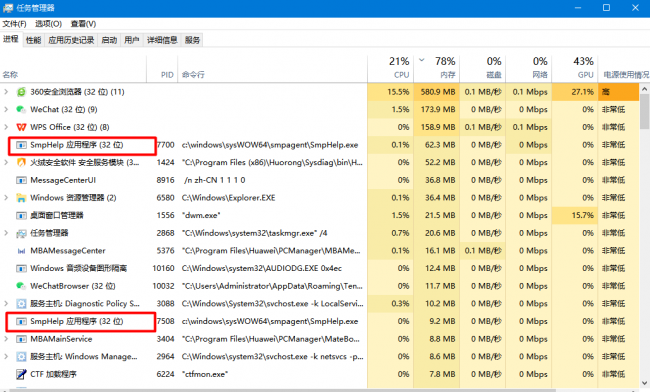Click the MessageCenterUI process icon
This screenshot has width=650, height=392.
pyautogui.click(x=21, y=180)
